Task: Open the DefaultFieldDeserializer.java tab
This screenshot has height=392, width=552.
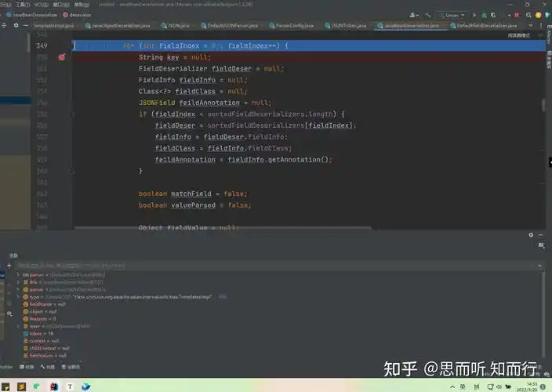Action: (484, 26)
